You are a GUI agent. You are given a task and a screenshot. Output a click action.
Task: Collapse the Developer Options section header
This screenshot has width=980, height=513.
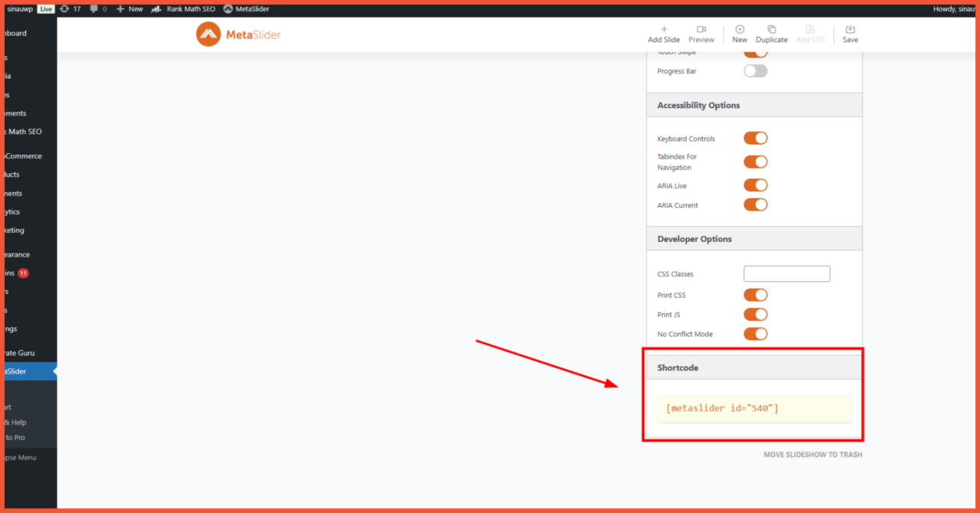point(754,239)
